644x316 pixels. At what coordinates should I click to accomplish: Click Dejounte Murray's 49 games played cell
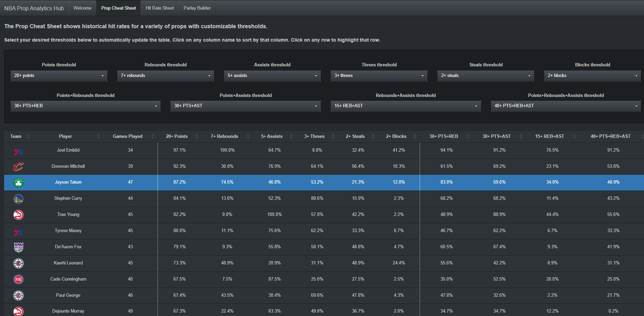pyautogui.click(x=130, y=311)
